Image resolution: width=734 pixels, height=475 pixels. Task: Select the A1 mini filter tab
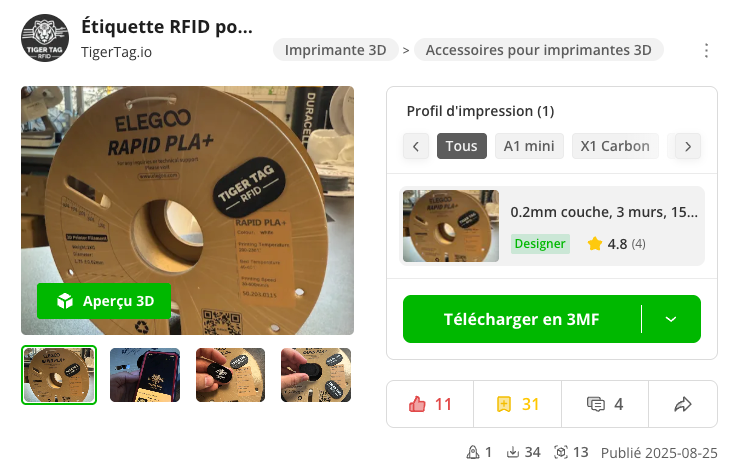(529, 146)
